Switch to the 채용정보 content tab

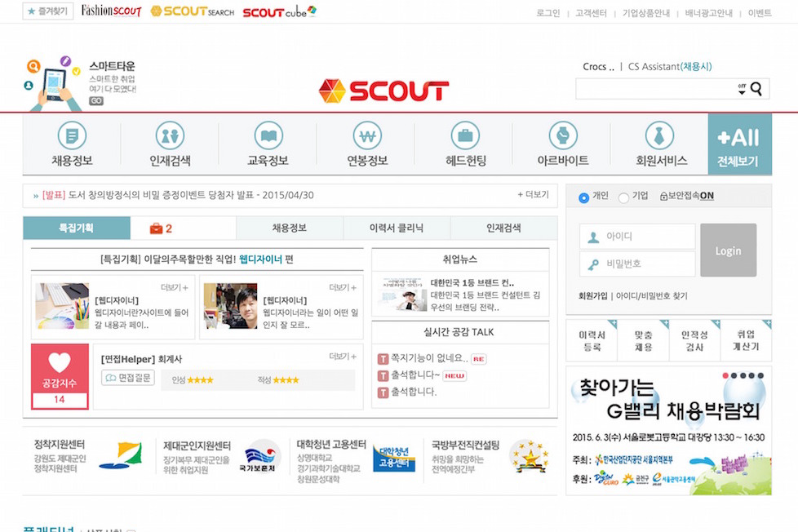(x=290, y=228)
